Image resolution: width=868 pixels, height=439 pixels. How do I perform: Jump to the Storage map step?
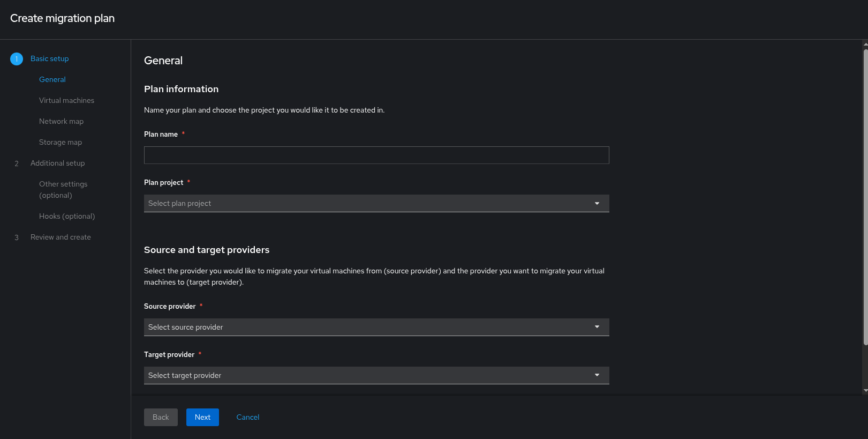point(61,143)
